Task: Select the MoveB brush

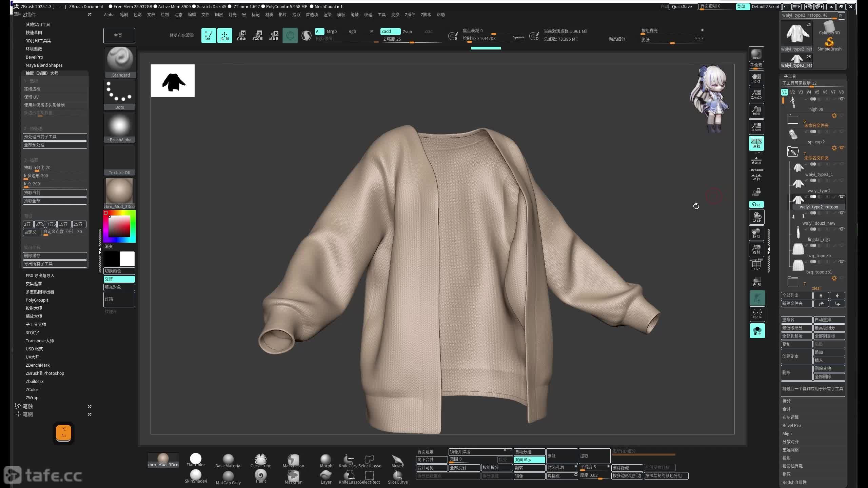Action: [x=398, y=461]
